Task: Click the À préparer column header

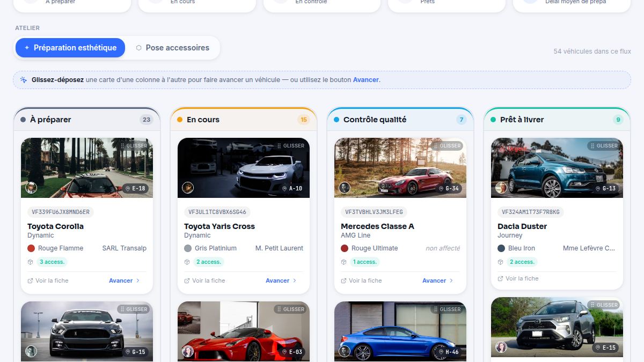Action: (87, 120)
